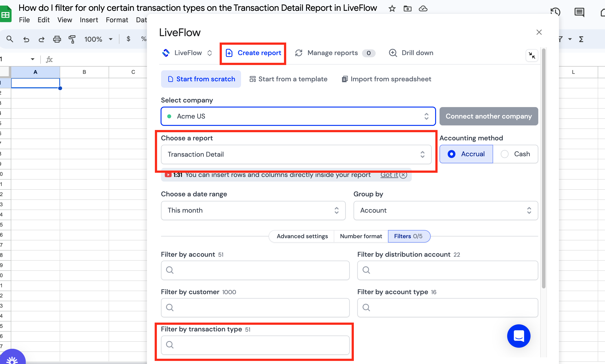The image size is (605, 364).
Task: Open the Number format tab
Action: 361,236
